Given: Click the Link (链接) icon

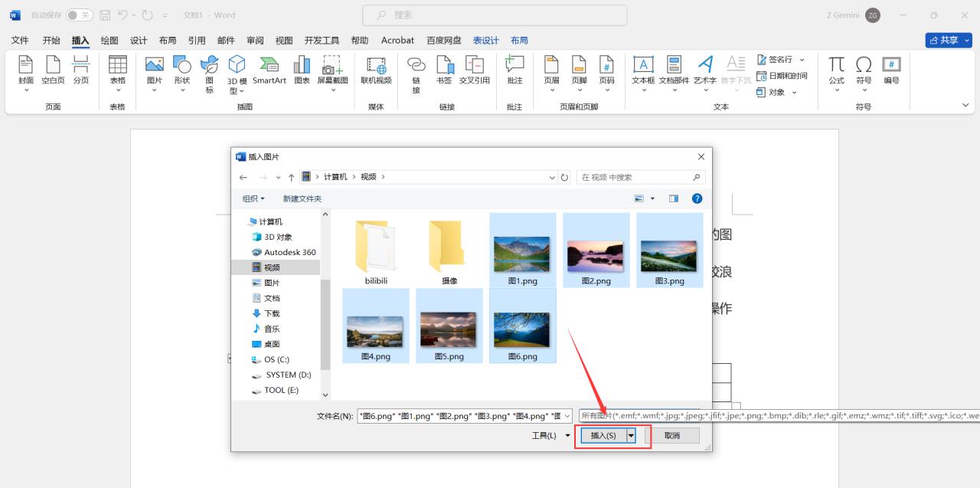Looking at the screenshot, I should coord(416,74).
